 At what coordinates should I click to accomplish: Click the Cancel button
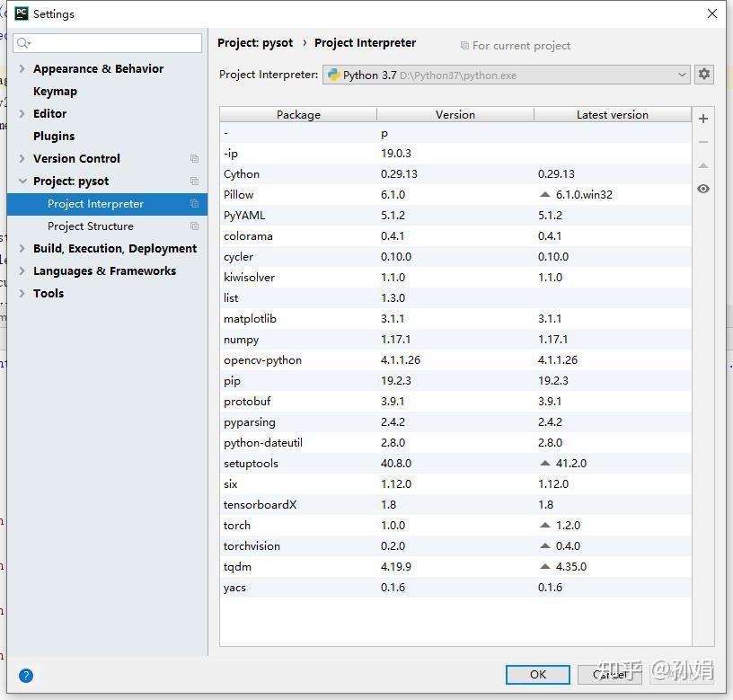tap(610, 674)
